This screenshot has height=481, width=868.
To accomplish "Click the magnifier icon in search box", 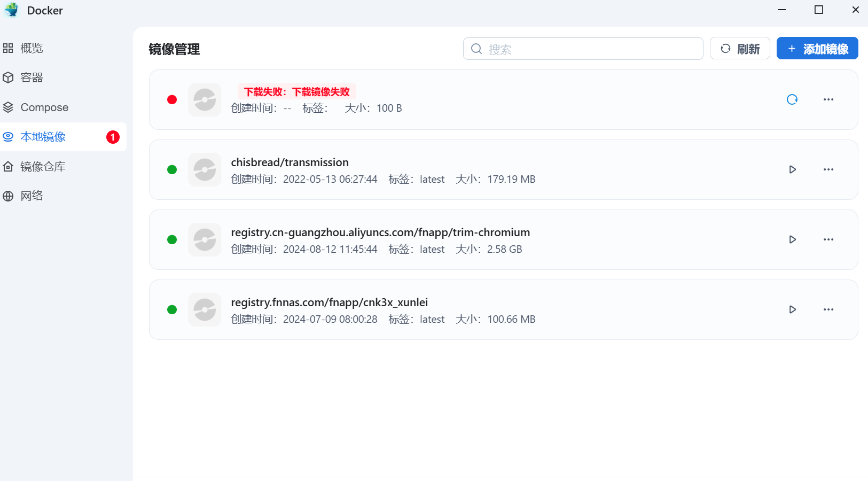I will pyautogui.click(x=476, y=49).
